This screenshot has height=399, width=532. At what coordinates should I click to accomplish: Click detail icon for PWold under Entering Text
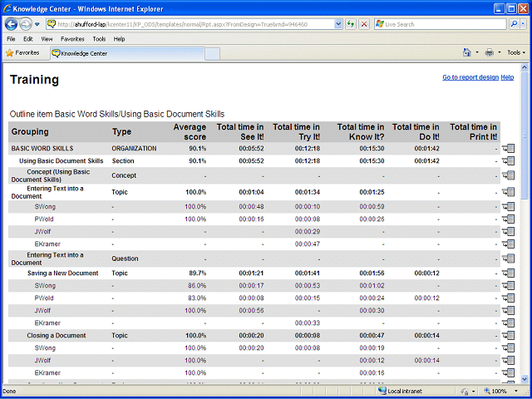(x=509, y=219)
